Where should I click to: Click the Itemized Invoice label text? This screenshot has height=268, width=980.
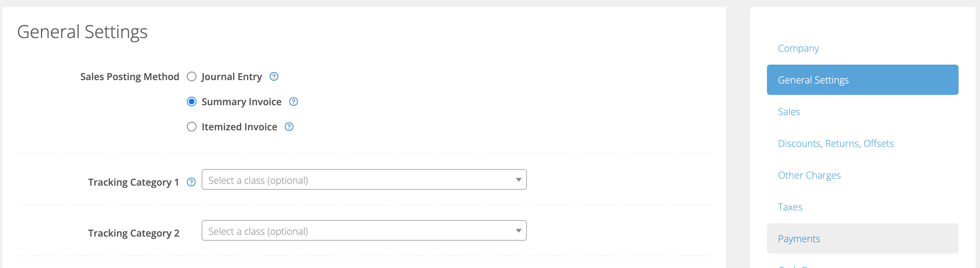point(239,127)
